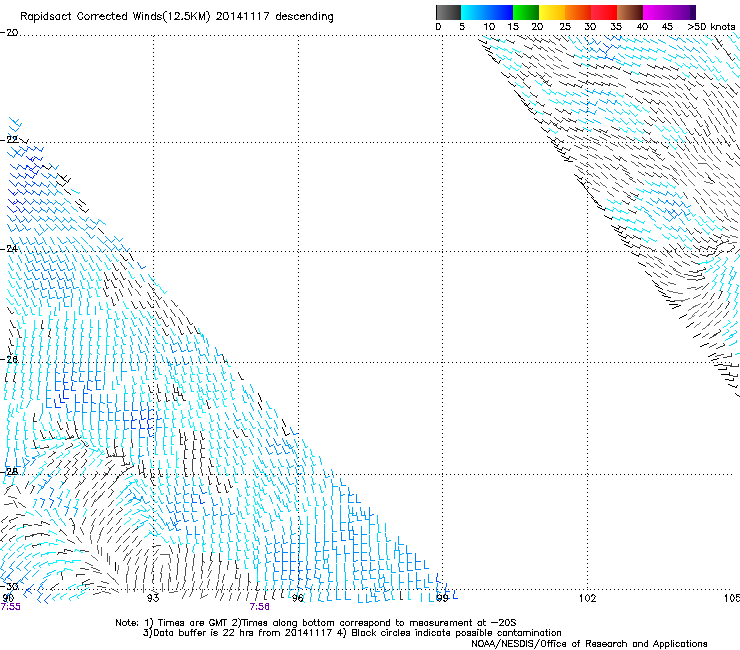The image size is (740, 650).
Task: Select the yellow 20-25 knots color band
Action: click(552, 12)
